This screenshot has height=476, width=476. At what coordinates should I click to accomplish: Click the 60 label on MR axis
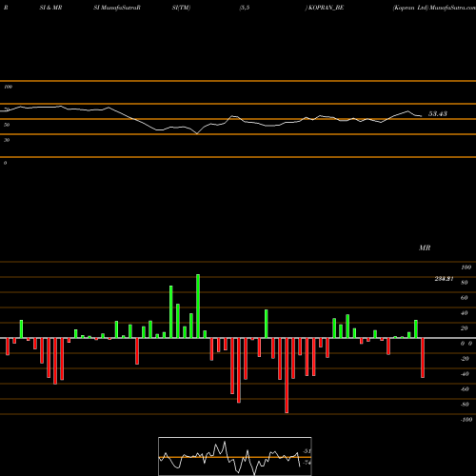pos(465,298)
